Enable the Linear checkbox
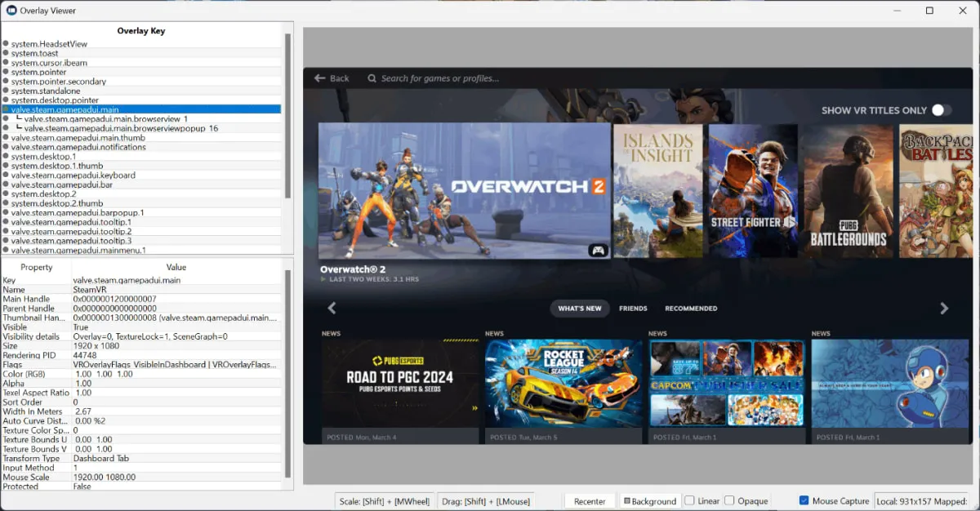 tap(690, 500)
